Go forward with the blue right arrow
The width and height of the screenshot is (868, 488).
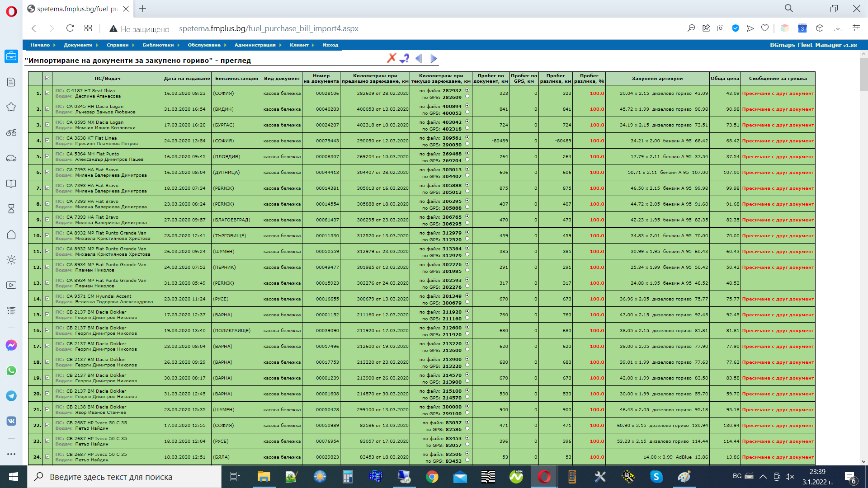tap(434, 58)
